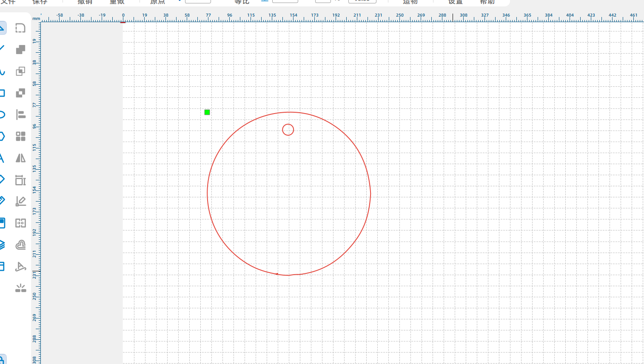Click the large red circle outline
The width and height of the screenshot is (644, 364).
click(x=289, y=193)
